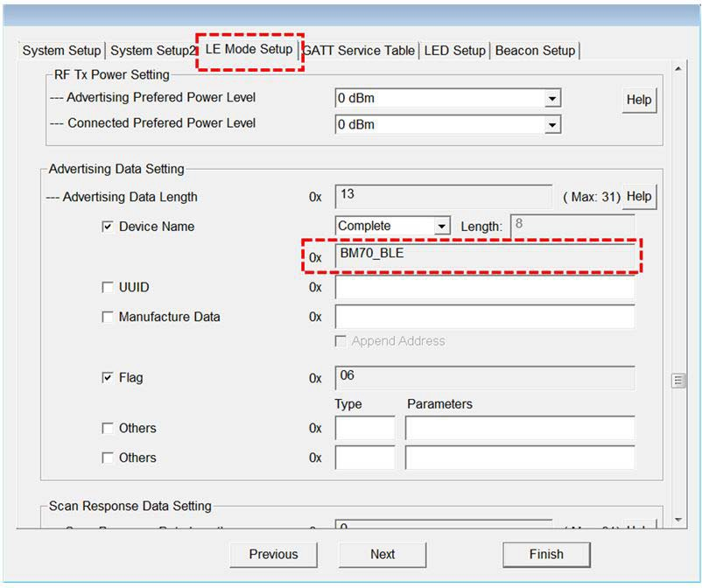
Task: Enable the Manufacture Data checkbox
Action: point(108,318)
